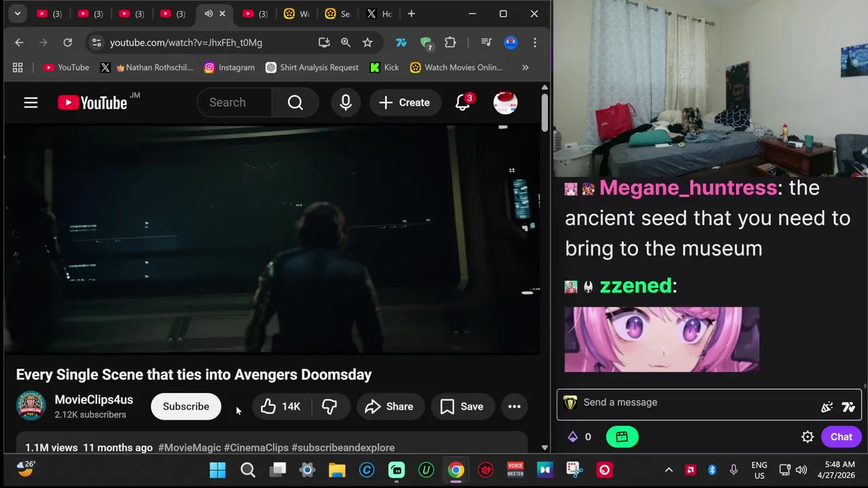Viewport: 868px width, 488px height.
Task: Open the emote picker in chat box
Action: click(x=827, y=407)
